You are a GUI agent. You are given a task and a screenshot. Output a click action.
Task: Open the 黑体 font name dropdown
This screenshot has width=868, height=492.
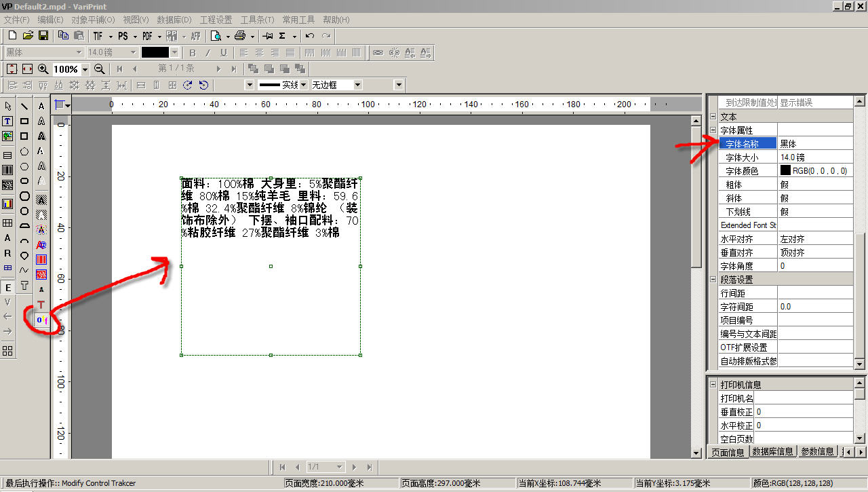click(79, 52)
